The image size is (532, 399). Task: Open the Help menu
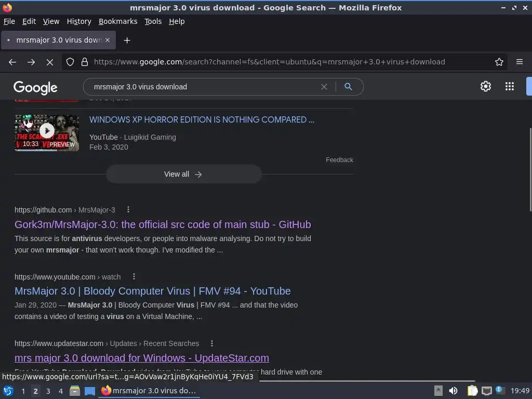point(177,21)
